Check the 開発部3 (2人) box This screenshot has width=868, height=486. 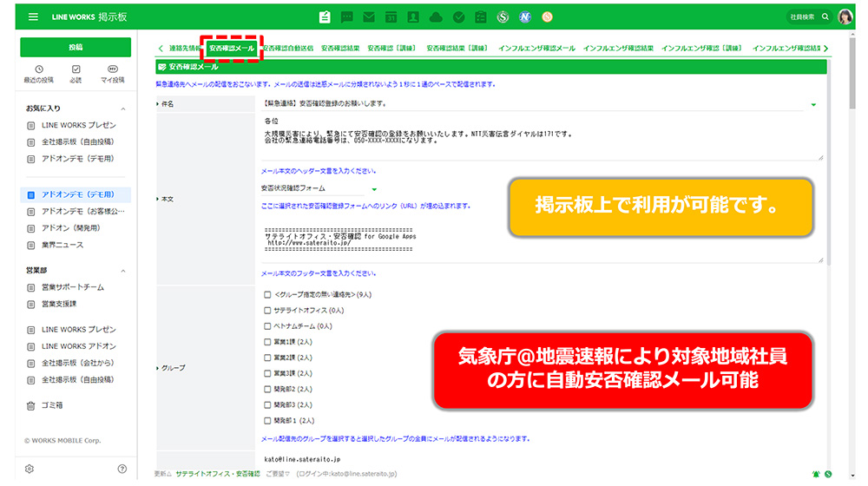(267, 405)
